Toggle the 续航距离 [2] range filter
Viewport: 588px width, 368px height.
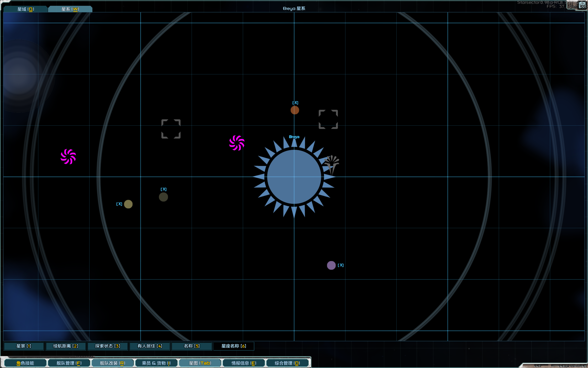(66, 346)
